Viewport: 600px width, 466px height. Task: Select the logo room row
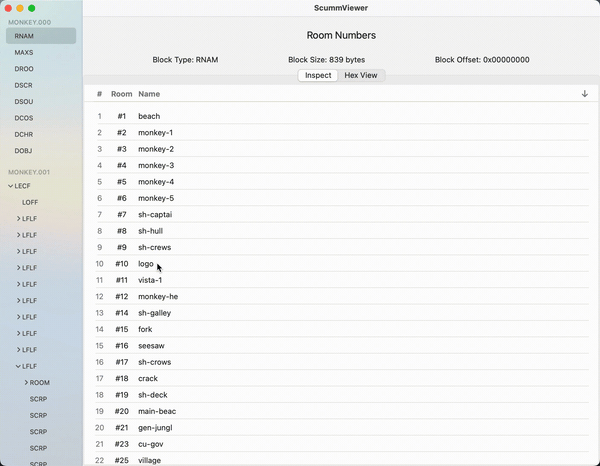[342, 264]
